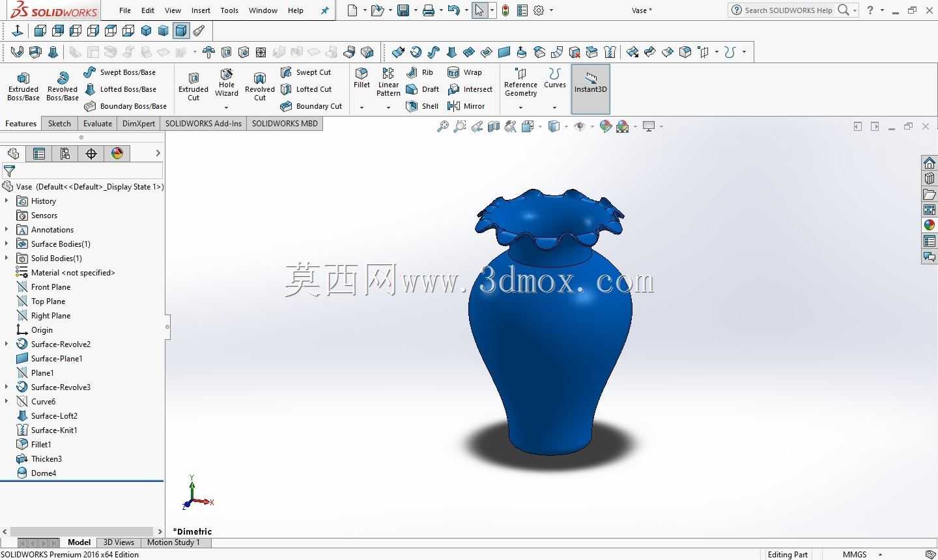Expand the Solid Bodies(1) node
The image size is (938, 560).
pyautogui.click(x=7, y=259)
